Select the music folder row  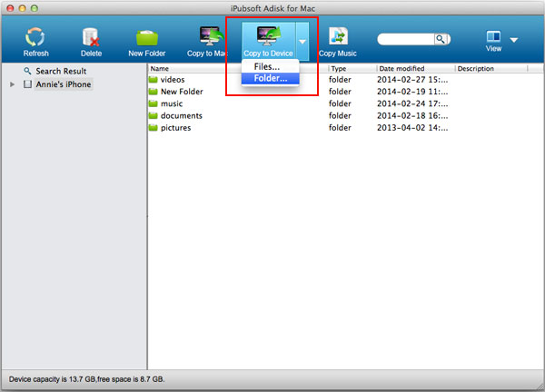click(x=345, y=103)
